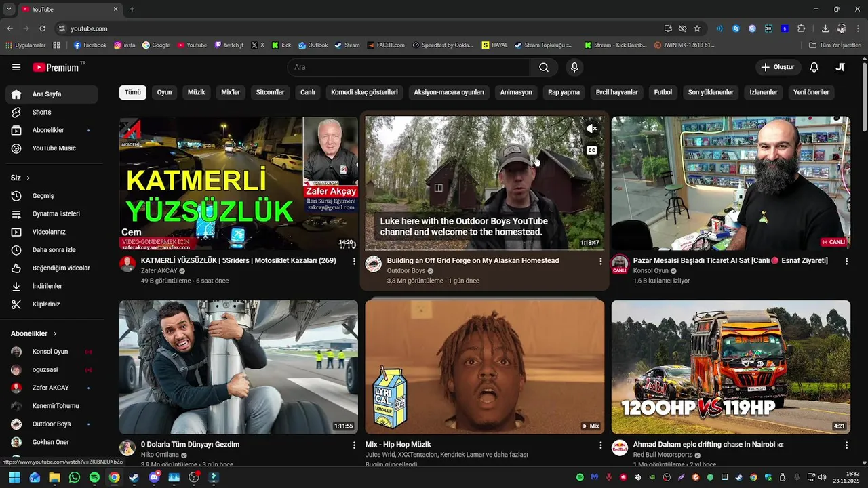The image size is (868, 488).
Task: Open the account avatar menu
Action: click(840, 67)
